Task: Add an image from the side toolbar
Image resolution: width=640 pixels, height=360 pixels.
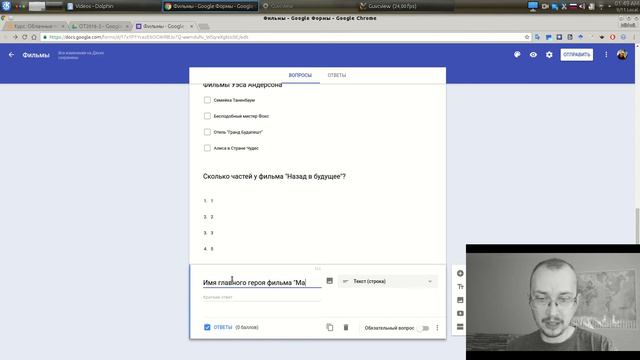Action: click(x=460, y=300)
